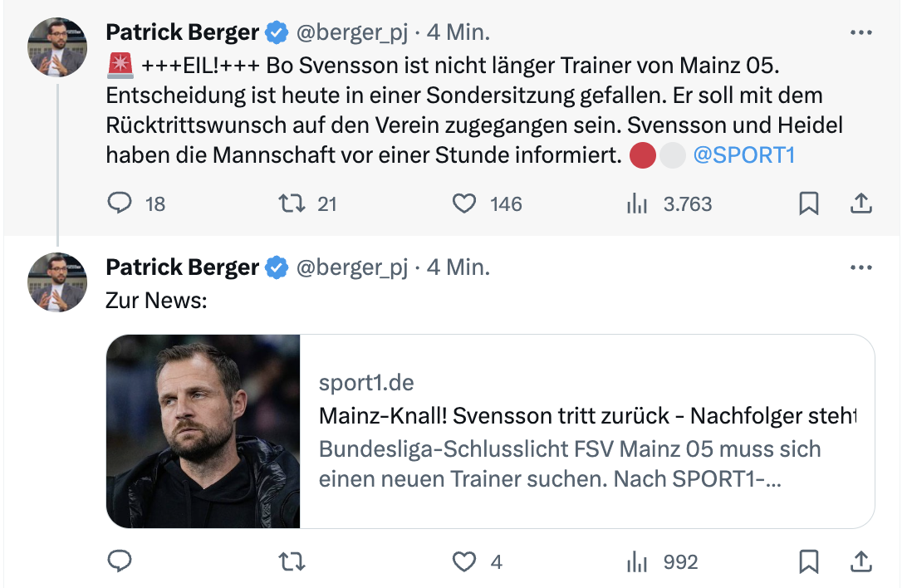View analytics for tweet with 992 views
The width and height of the screenshot is (907, 588).
[637, 562]
